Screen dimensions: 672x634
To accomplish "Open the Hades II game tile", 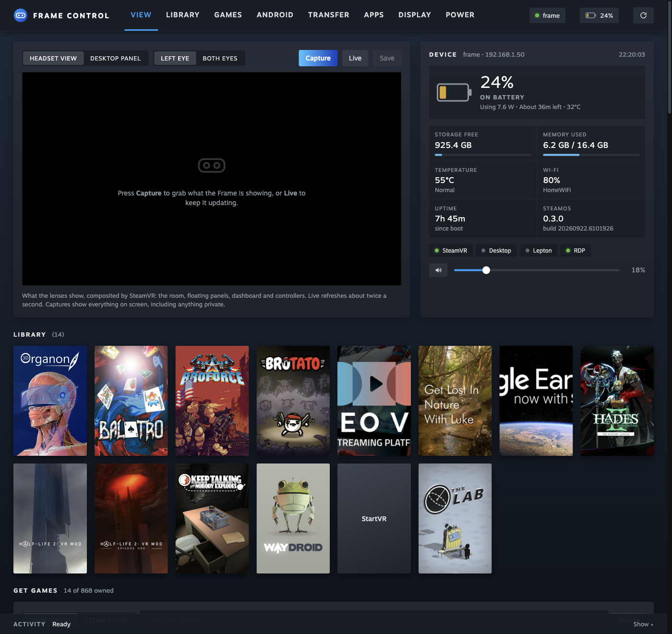I will point(617,401).
